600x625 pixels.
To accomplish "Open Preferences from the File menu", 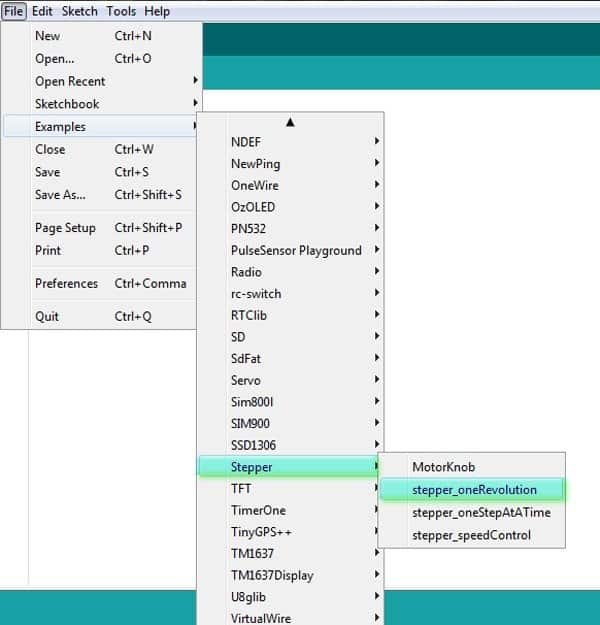I will click(x=100, y=283).
